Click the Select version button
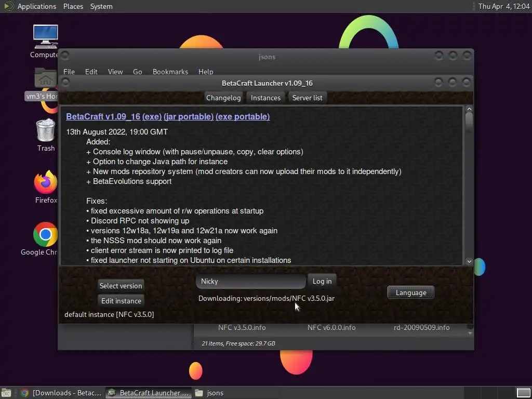This screenshot has width=532, height=399. (121, 286)
